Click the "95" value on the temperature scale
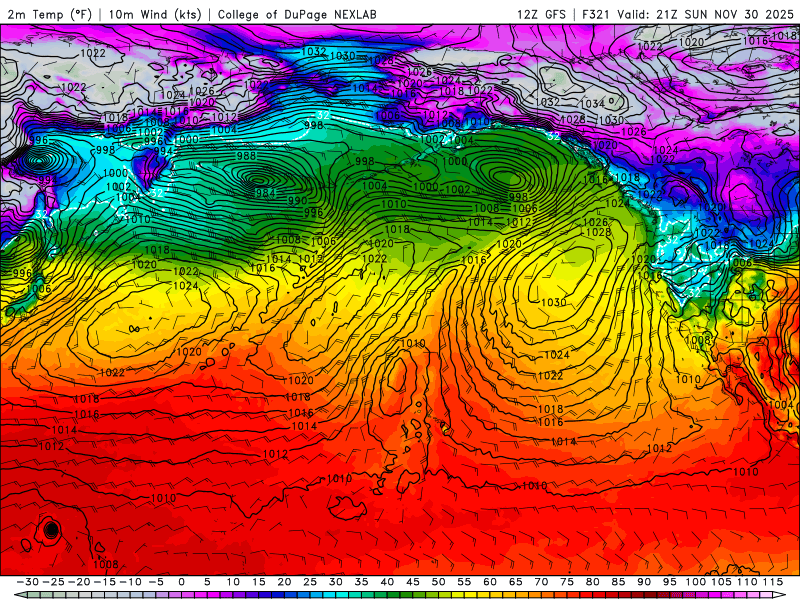This screenshot has height=600, width=800. [x=670, y=582]
